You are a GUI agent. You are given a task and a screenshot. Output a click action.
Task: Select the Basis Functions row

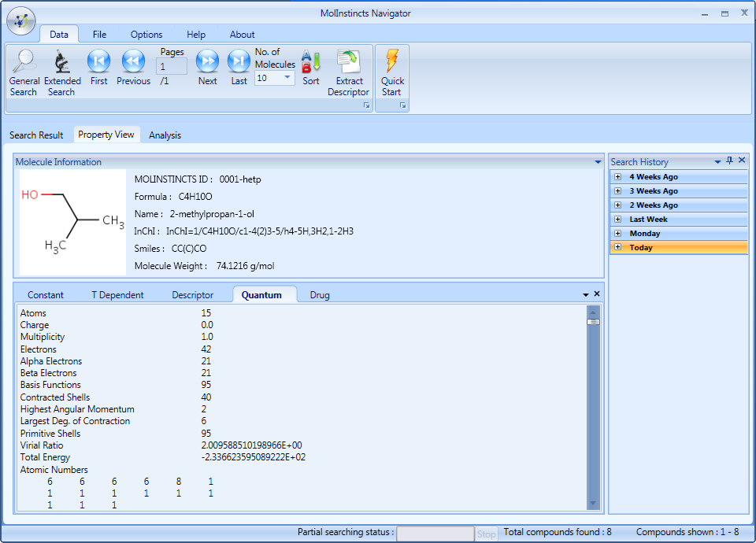pyautogui.click(x=116, y=385)
